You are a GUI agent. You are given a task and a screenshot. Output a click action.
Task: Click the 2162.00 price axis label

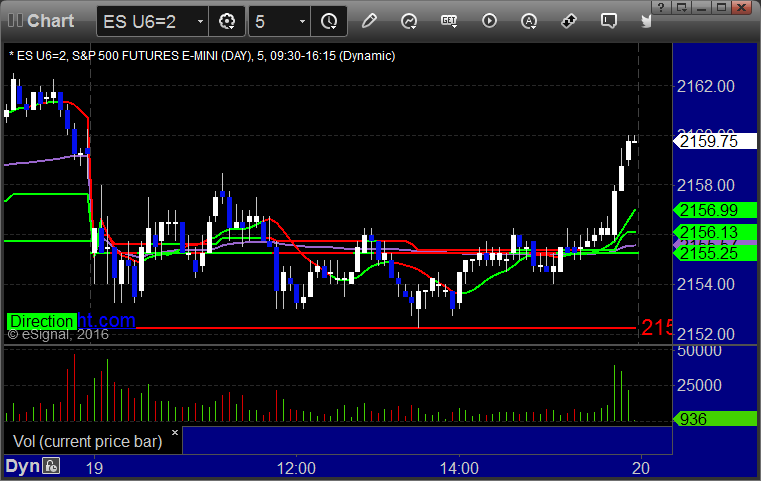click(x=706, y=86)
